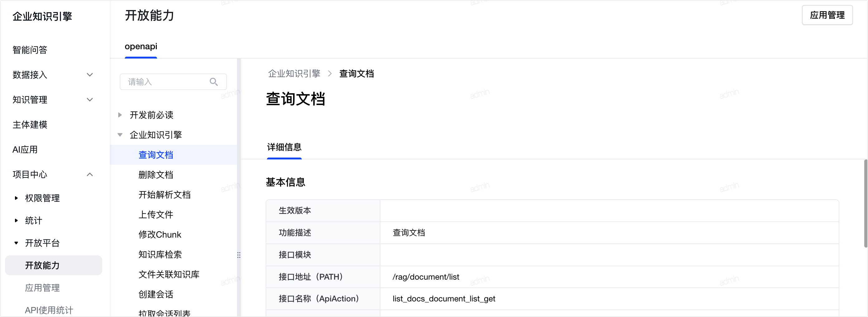Collapse the 企业知识引擎 tree node arrow
Image resolution: width=868 pixels, height=317 pixels.
tap(120, 135)
